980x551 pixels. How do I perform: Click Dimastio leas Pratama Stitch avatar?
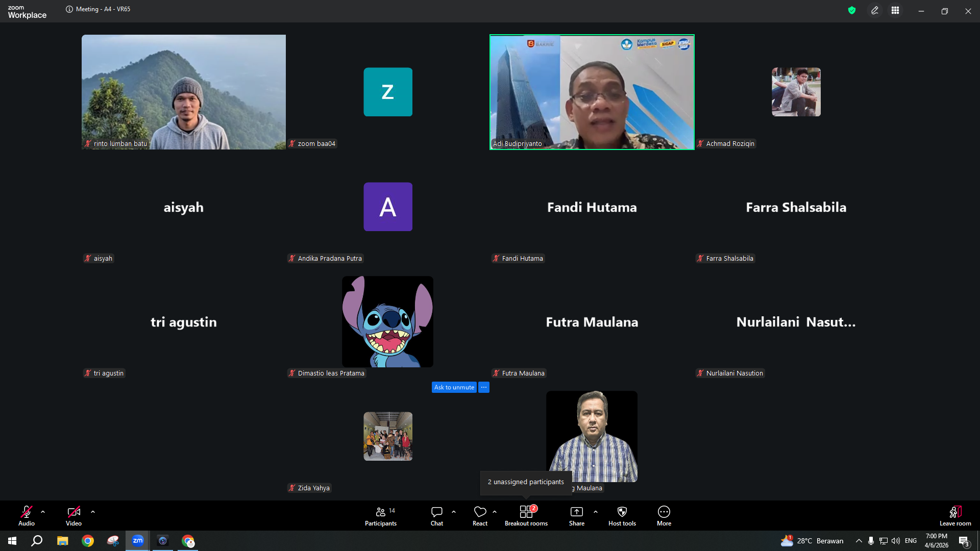(x=388, y=322)
